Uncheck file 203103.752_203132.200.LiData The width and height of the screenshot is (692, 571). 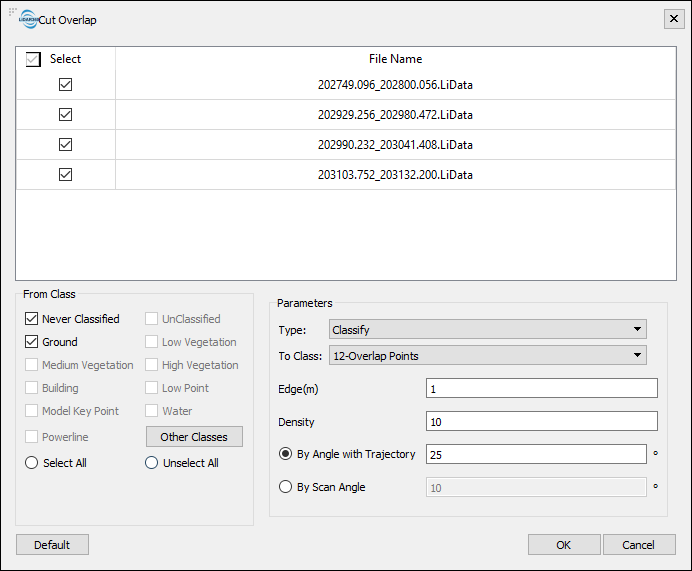coord(65,174)
